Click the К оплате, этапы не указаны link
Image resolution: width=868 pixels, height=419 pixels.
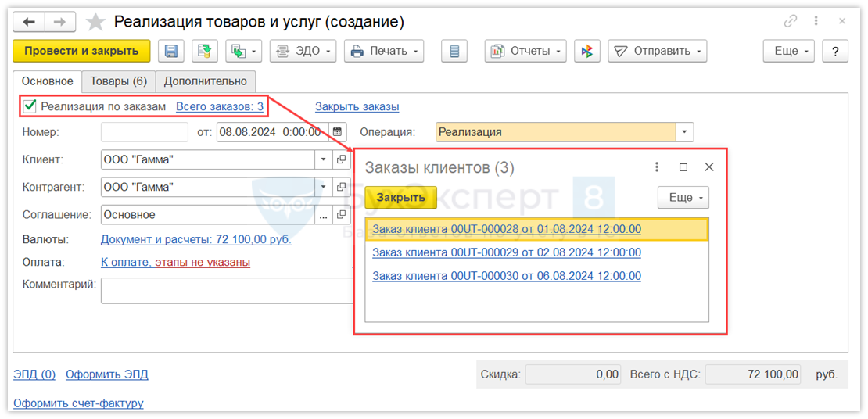tap(175, 262)
